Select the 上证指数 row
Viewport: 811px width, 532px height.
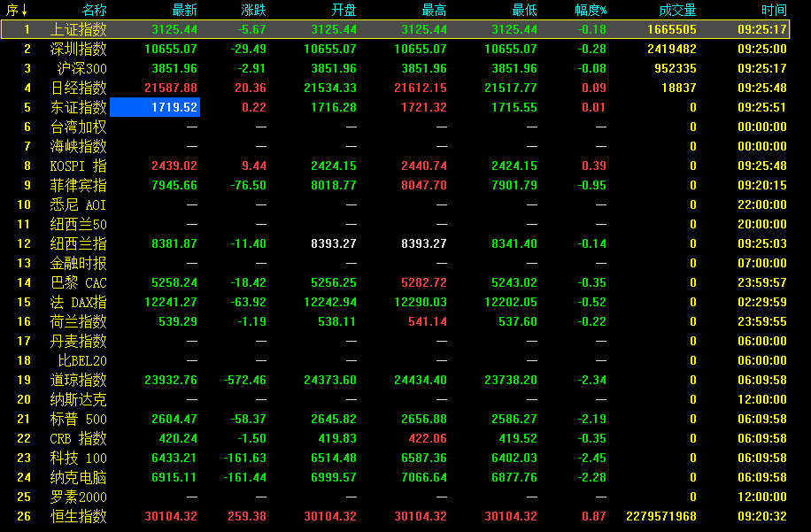click(x=79, y=30)
